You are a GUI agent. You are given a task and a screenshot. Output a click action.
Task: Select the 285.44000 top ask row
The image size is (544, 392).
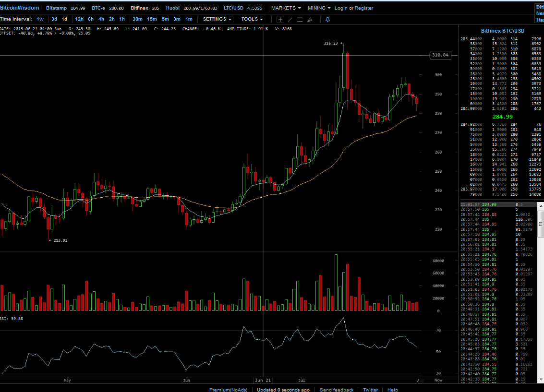click(501, 39)
